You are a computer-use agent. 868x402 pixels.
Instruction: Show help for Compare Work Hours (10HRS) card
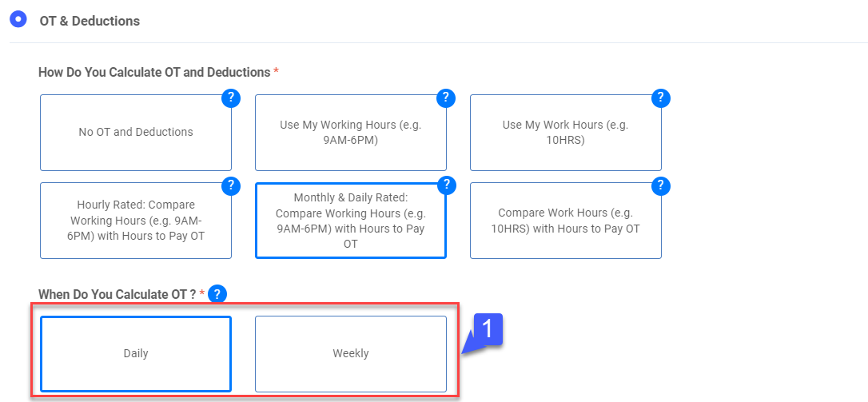(660, 186)
